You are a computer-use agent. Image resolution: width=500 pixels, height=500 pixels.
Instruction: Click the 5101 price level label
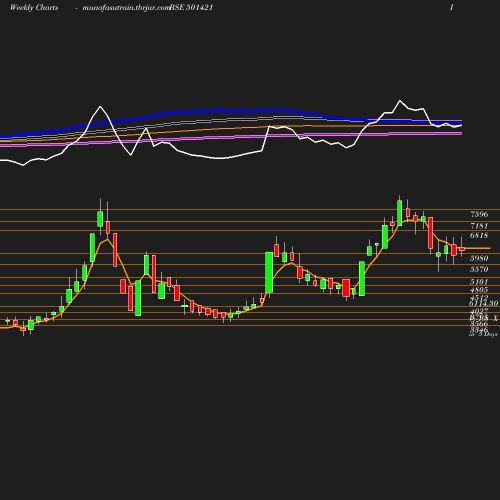click(479, 282)
